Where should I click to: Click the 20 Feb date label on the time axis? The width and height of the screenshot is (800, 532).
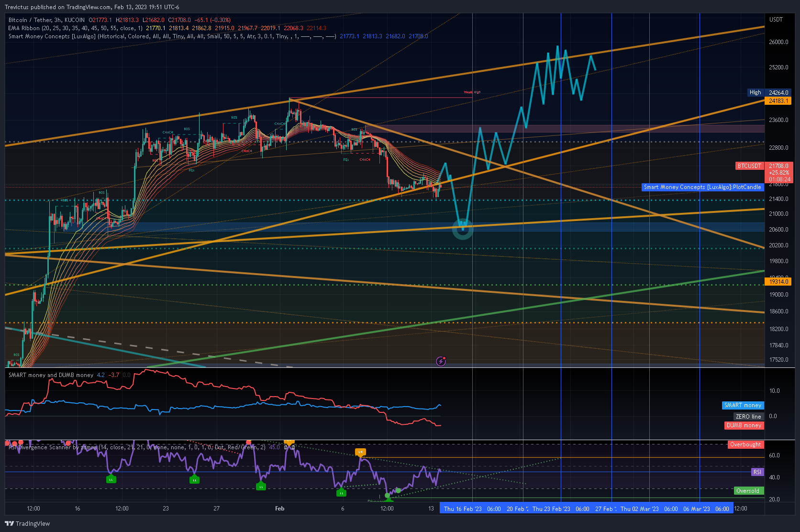(517, 509)
